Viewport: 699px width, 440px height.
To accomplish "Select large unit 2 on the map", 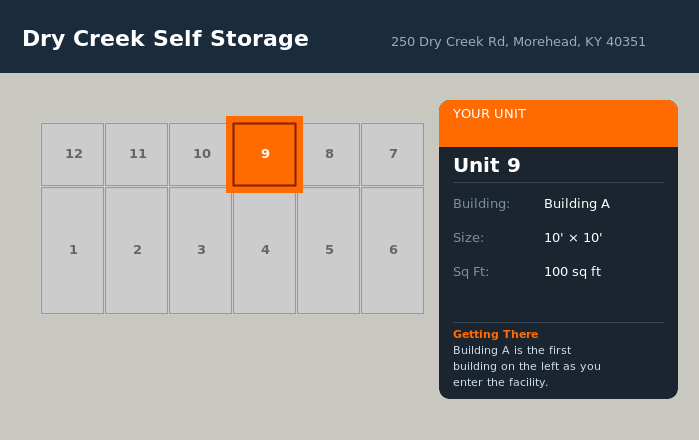I will pyautogui.click(x=137, y=250).
